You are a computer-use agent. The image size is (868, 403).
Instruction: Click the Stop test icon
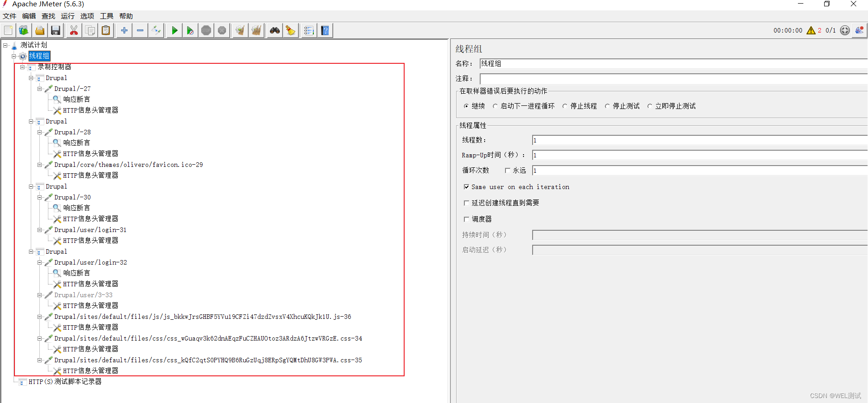tap(206, 30)
